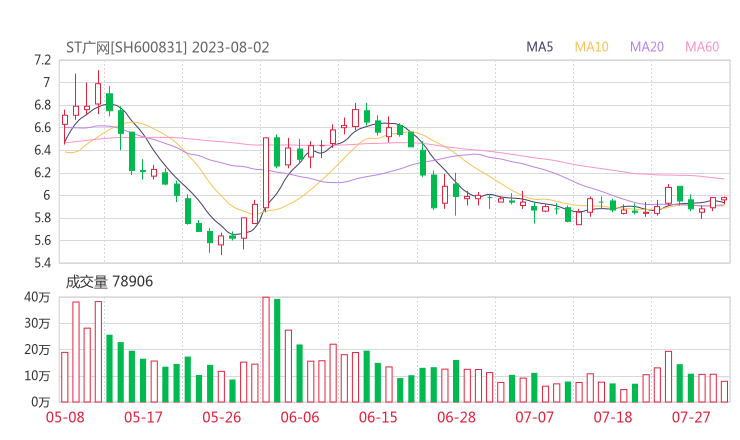
Task: Select the tall green volume bar near 06-06
Action: click(x=277, y=351)
